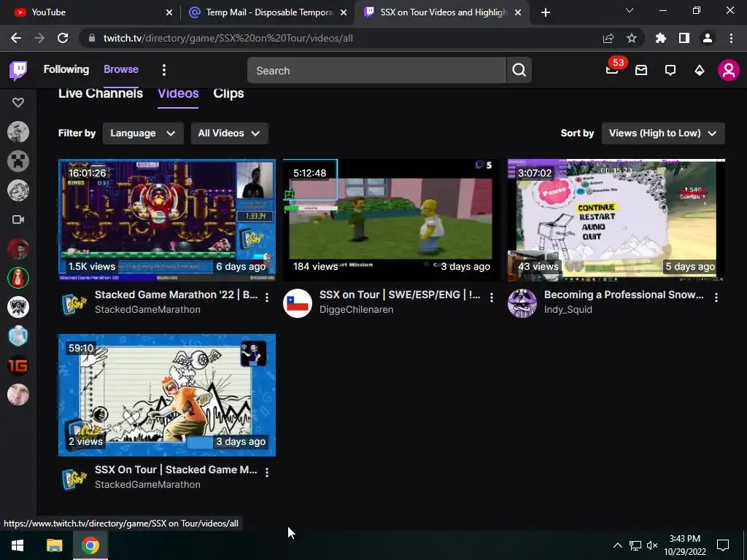The image size is (747, 560).
Task: Open the user profile avatar menu
Action: click(x=729, y=70)
